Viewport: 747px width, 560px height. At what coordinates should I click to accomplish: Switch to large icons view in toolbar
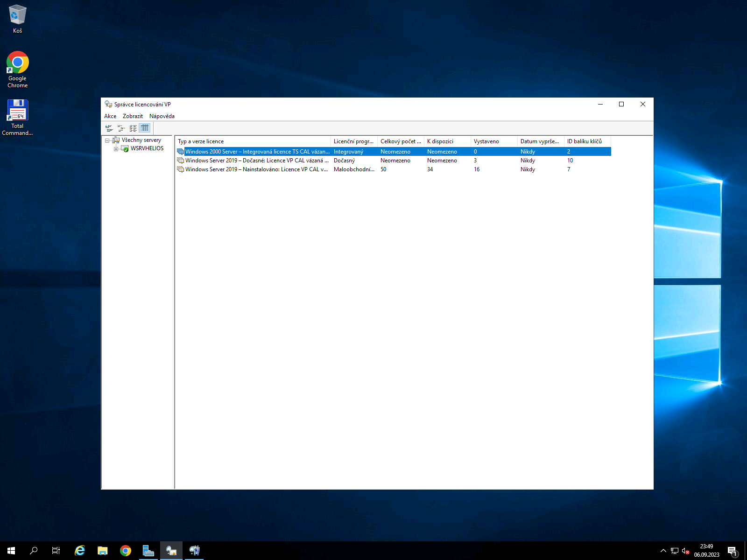[x=110, y=128]
